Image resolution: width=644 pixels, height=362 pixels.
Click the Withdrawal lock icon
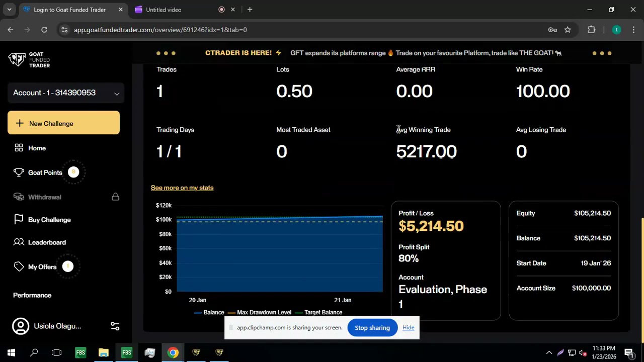coord(115,197)
